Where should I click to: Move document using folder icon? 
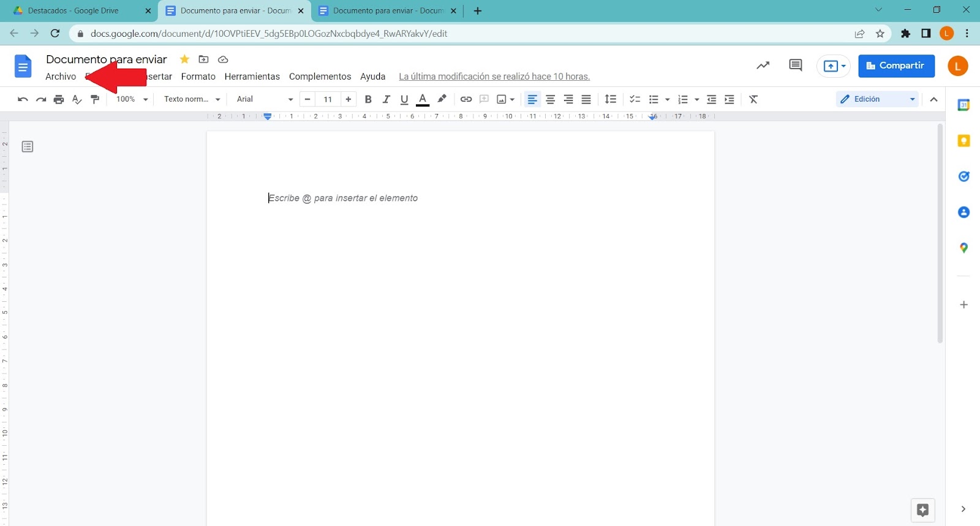pos(204,59)
